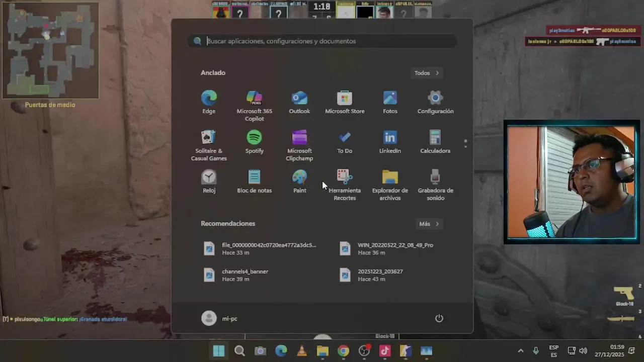The width and height of the screenshot is (644, 362).
Task: Open clock and date 27/12/2025
Action: point(610,351)
